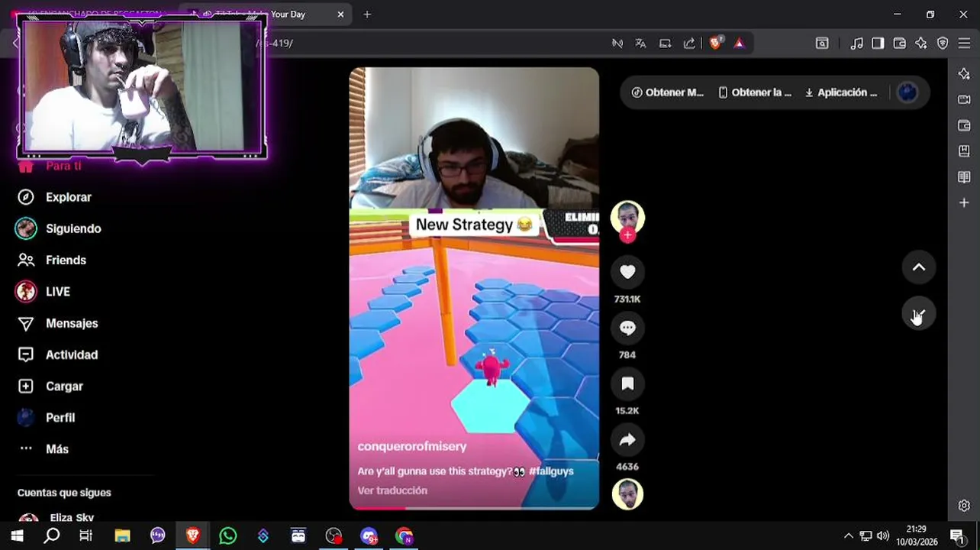Image resolution: width=980 pixels, height=550 pixels.
Task: Open Chrome from the taskbar
Action: click(x=404, y=535)
